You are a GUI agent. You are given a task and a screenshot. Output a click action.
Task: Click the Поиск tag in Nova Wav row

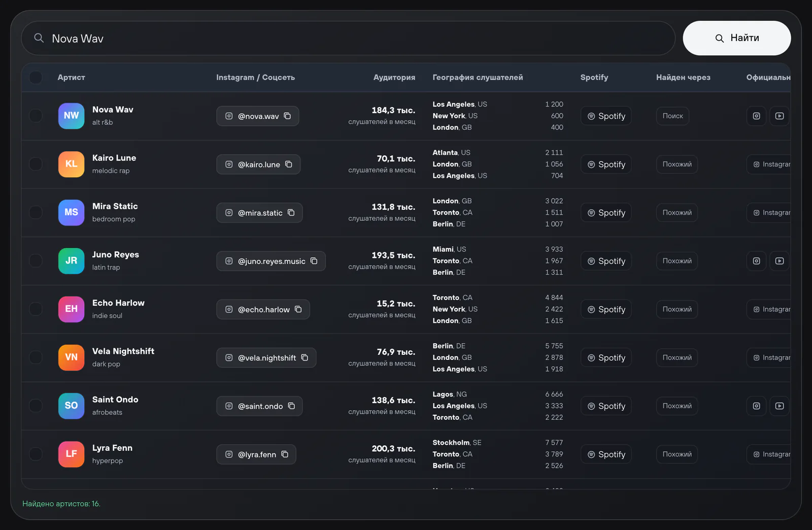[672, 116]
